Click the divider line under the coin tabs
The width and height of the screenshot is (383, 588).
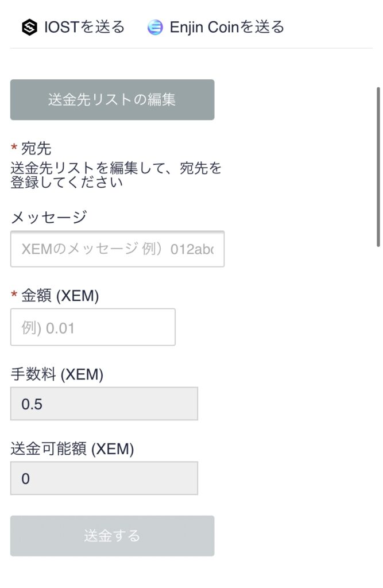(x=191, y=48)
